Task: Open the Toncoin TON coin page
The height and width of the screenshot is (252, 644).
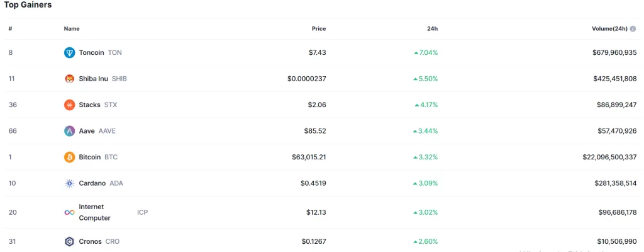Action: pos(92,52)
